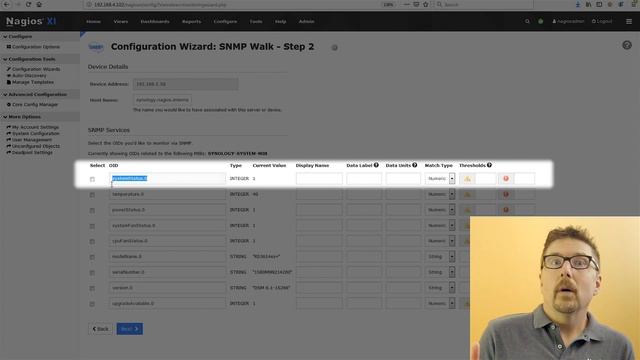Screen dimensions: 640x360
Task: Open the Tools menu
Action: [256, 21]
